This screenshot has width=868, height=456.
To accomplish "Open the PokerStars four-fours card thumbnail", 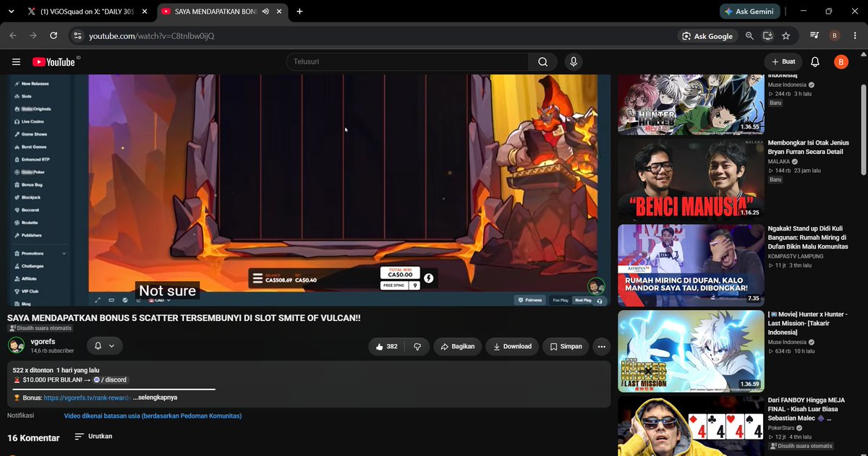I will tap(691, 426).
